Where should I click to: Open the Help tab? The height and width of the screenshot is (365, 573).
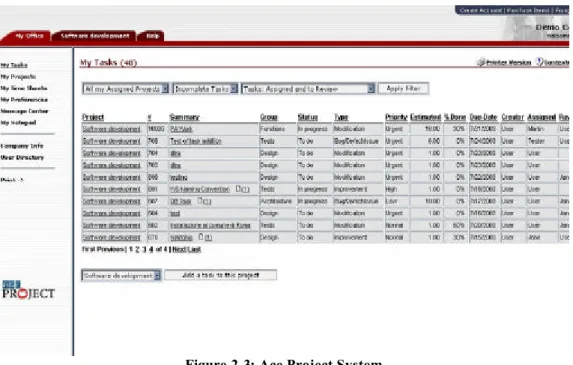(152, 36)
